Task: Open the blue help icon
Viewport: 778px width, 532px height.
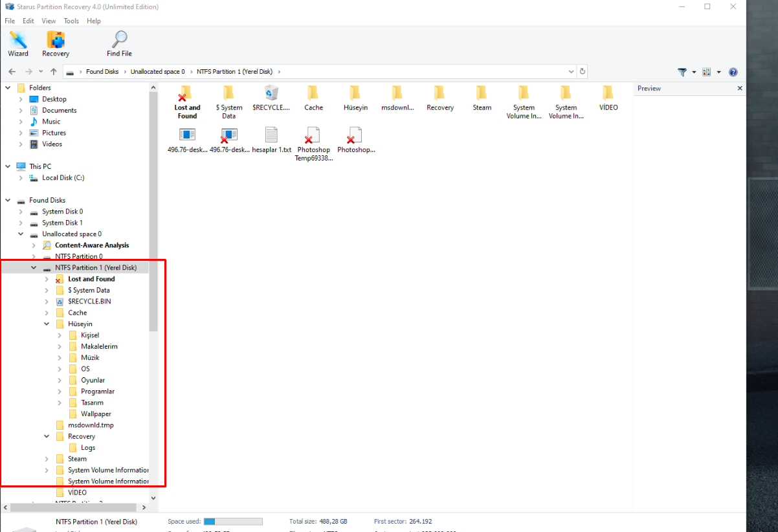Action: pyautogui.click(x=733, y=72)
